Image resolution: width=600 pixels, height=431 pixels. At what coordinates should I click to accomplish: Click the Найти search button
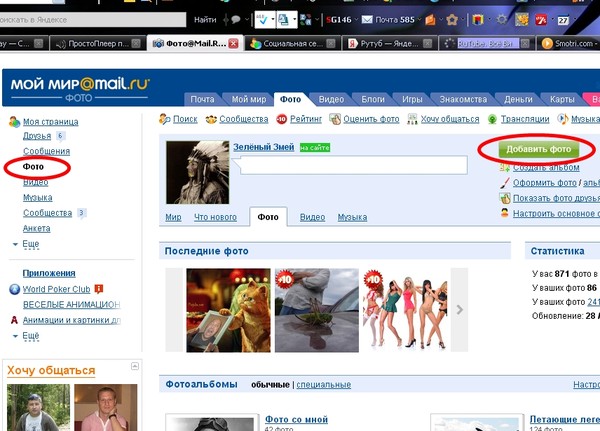[x=205, y=20]
